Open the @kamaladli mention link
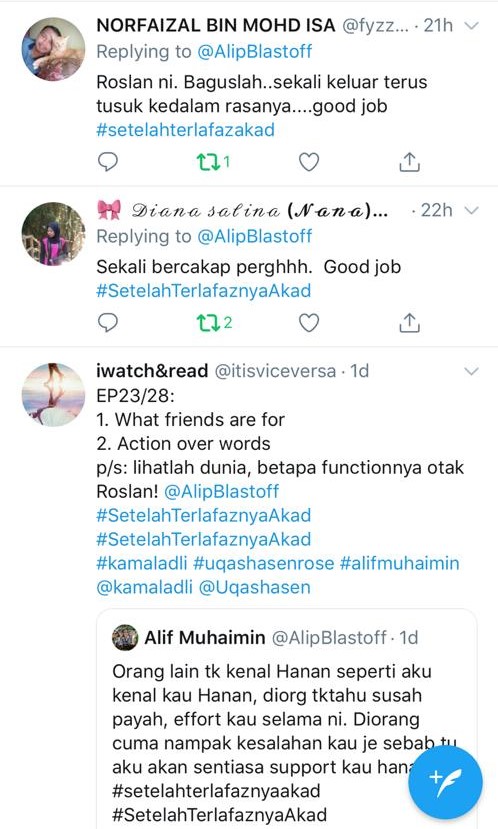 click(144, 587)
